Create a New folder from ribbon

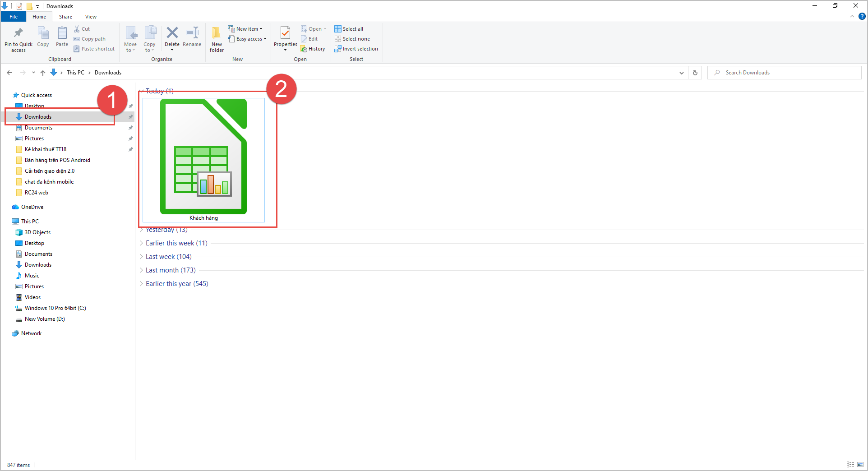click(x=217, y=39)
